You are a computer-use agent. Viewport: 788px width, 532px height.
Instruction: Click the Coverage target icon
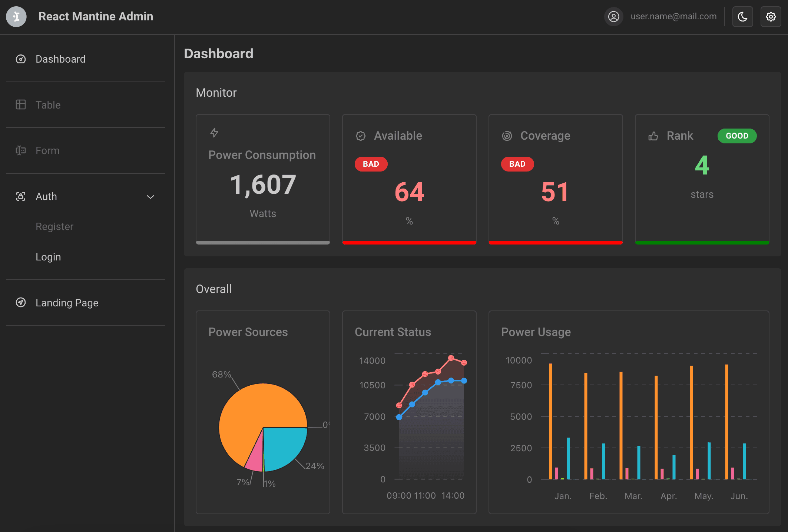(507, 136)
